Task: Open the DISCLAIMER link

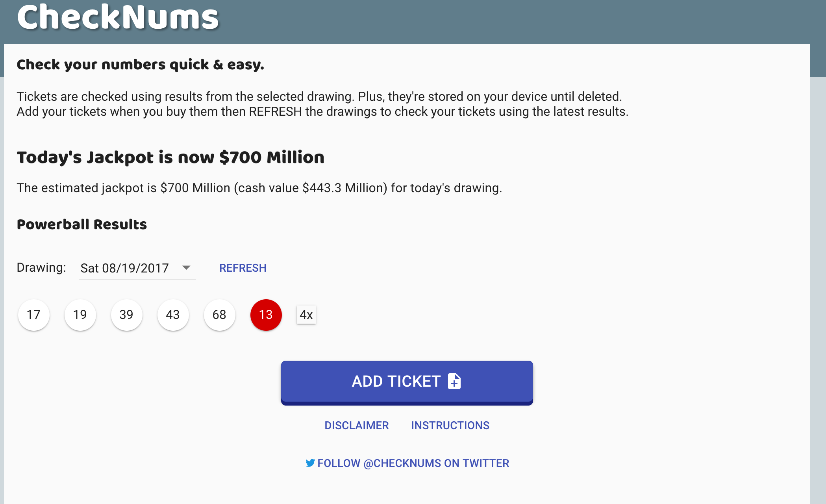Action: [x=356, y=425]
